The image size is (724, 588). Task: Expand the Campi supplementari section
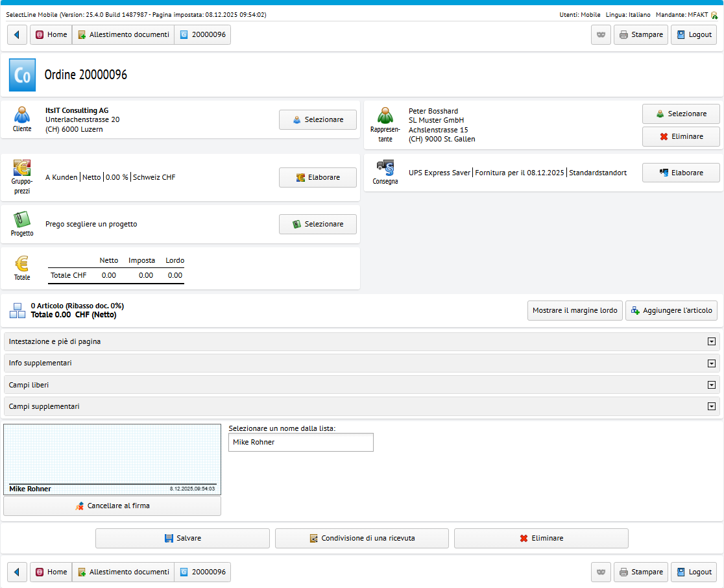tap(711, 406)
